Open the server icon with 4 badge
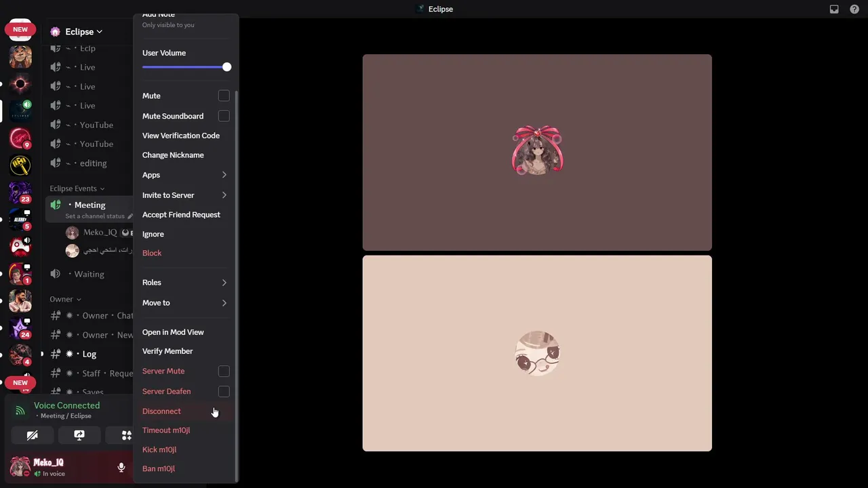Viewport: 868px width, 488px height. click(20, 354)
